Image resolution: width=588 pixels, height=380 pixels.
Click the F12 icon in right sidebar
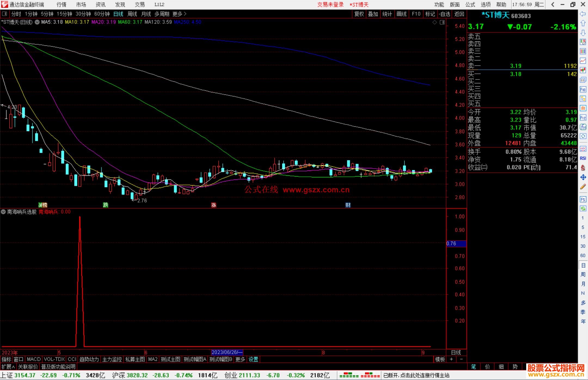[x=583, y=118]
